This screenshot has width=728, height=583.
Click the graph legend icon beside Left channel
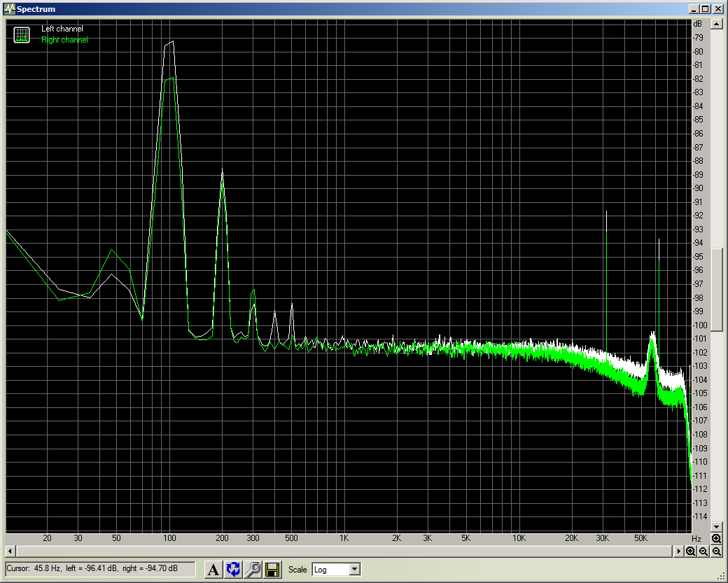tap(22, 35)
